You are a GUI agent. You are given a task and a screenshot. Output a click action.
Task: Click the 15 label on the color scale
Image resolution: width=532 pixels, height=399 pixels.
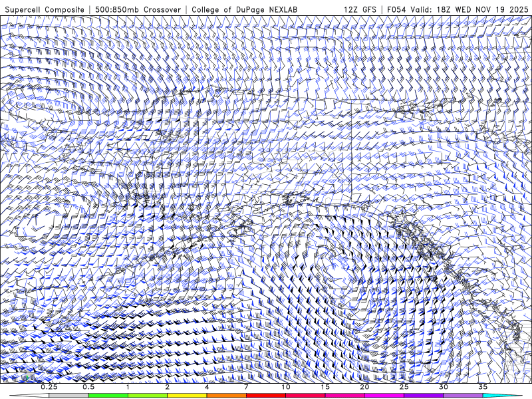[x=325, y=387]
